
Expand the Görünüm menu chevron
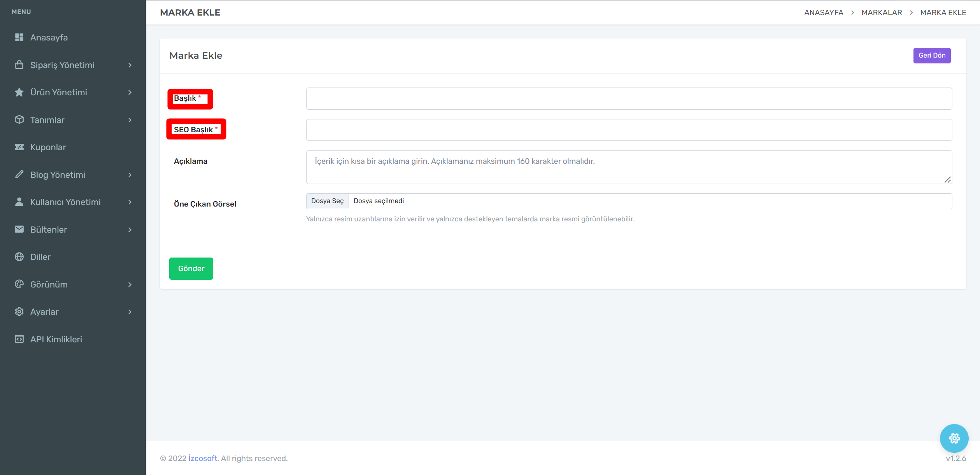point(130,284)
